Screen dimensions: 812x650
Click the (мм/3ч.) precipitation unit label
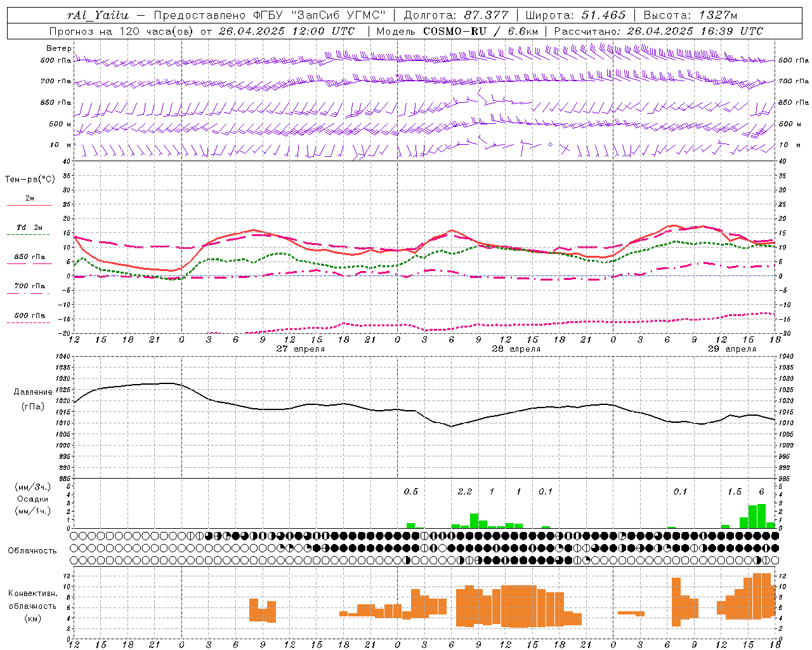(33, 487)
